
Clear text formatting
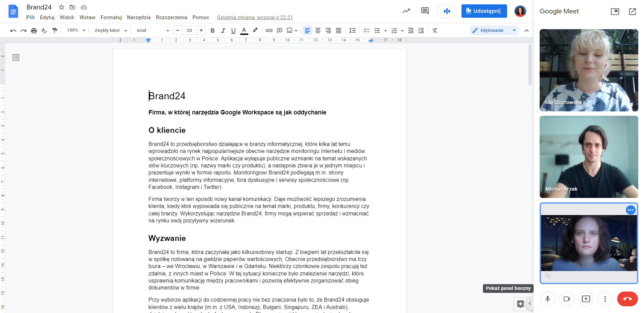click(x=435, y=31)
